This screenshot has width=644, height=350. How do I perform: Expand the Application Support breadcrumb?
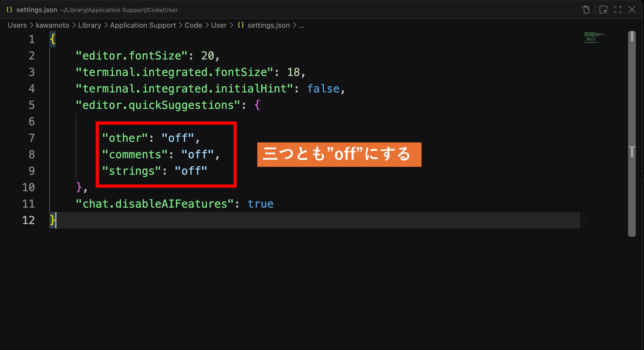[x=143, y=25]
